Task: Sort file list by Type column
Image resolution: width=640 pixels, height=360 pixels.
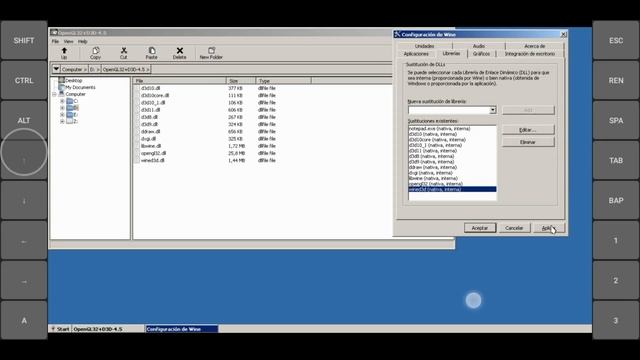Action: 283,81
